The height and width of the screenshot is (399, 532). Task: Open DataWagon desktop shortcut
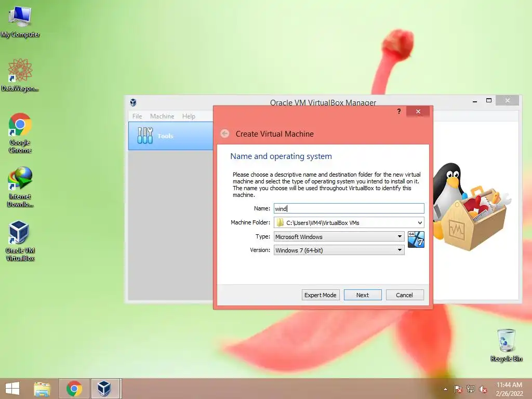pos(20,75)
